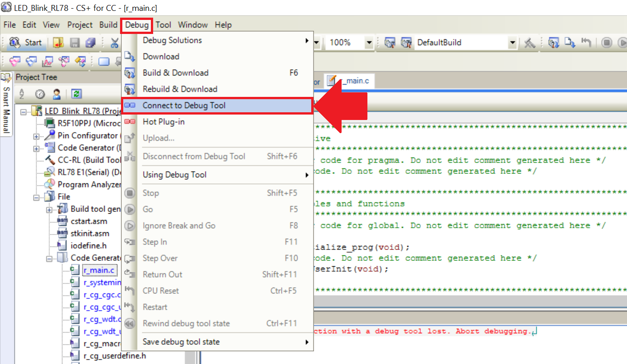Choose Build & Download menu entry

tap(218, 73)
